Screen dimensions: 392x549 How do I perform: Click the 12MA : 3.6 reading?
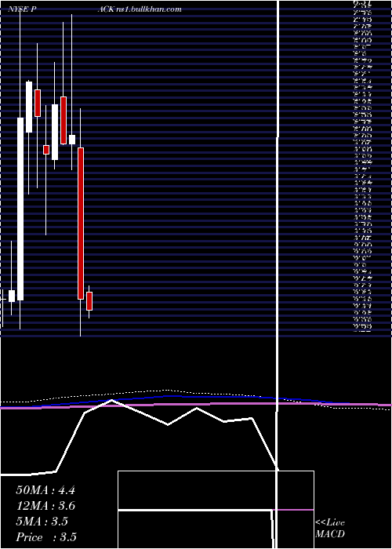[45, 506]
